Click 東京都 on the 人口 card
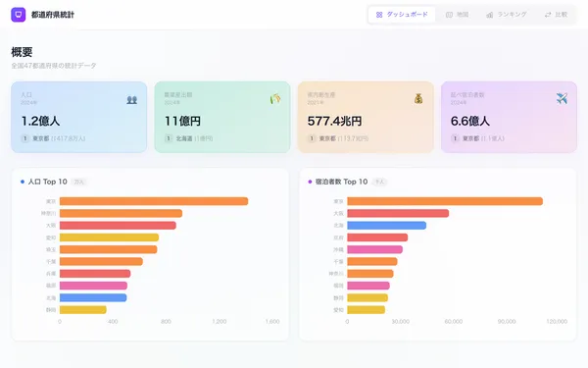 [x=41, y=138]
